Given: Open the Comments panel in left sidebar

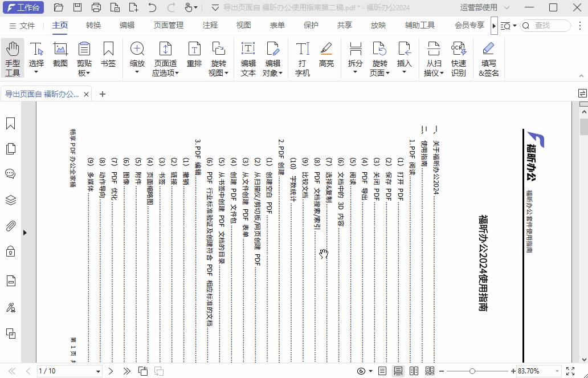Looking at the screenshot, I should point(10,174).
